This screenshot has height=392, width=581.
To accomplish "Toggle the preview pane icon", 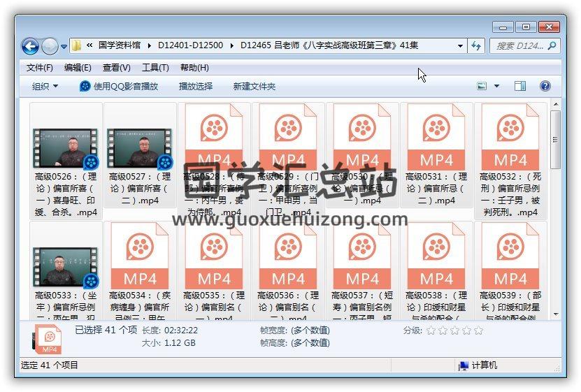I will [520, 86].
